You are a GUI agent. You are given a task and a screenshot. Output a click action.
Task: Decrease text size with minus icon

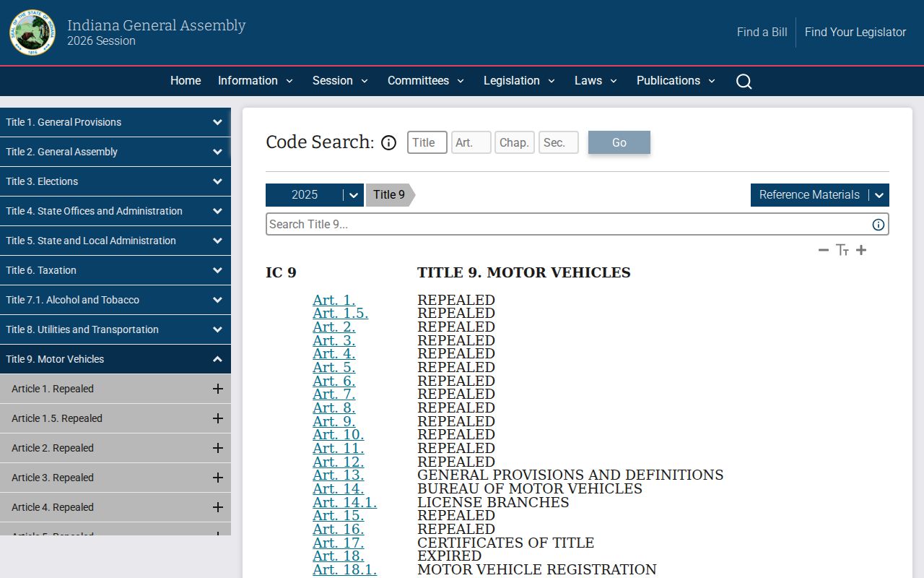coord(824,250)
